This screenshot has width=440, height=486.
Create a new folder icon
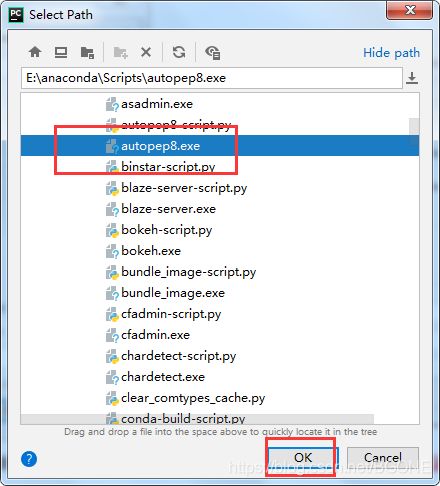[120, 52]
